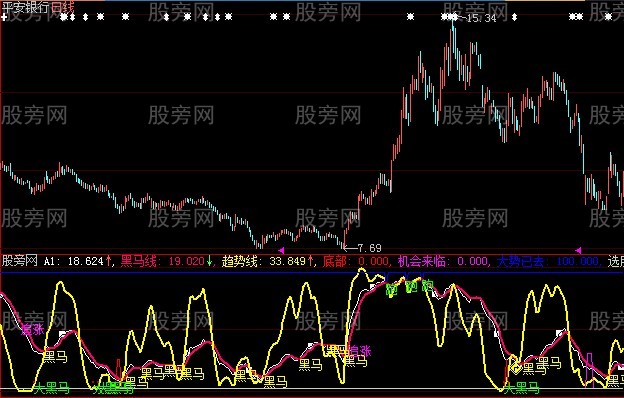Click the green 大黑马 signal at bottom-left
The height and width of the screenshot is (398, 624).
(x=52, y=388)
